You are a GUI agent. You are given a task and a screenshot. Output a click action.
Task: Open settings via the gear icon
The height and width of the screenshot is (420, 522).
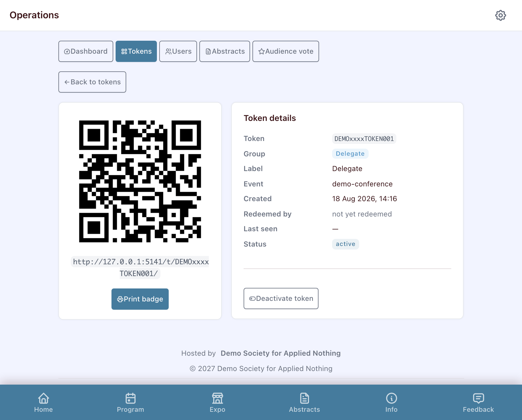tap(500, 15)
